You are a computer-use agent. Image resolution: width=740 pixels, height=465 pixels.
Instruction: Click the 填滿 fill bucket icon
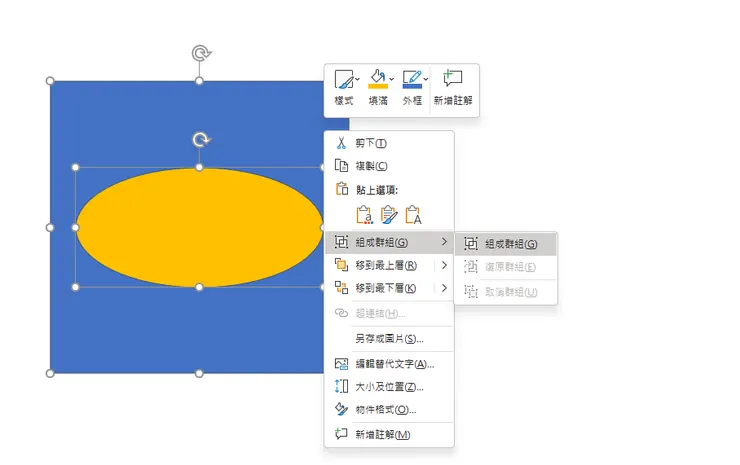tap(378, 79)
